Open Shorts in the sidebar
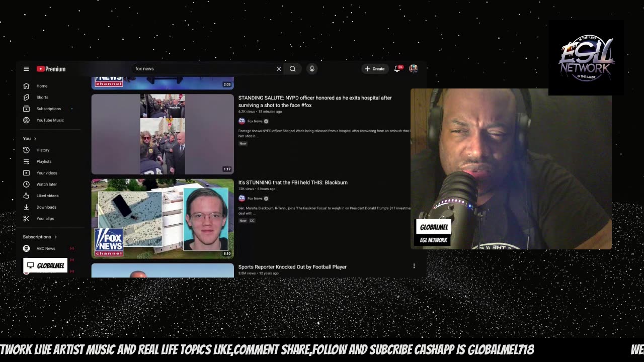Viewport: 644px width, 362px height. coord(42,97)
